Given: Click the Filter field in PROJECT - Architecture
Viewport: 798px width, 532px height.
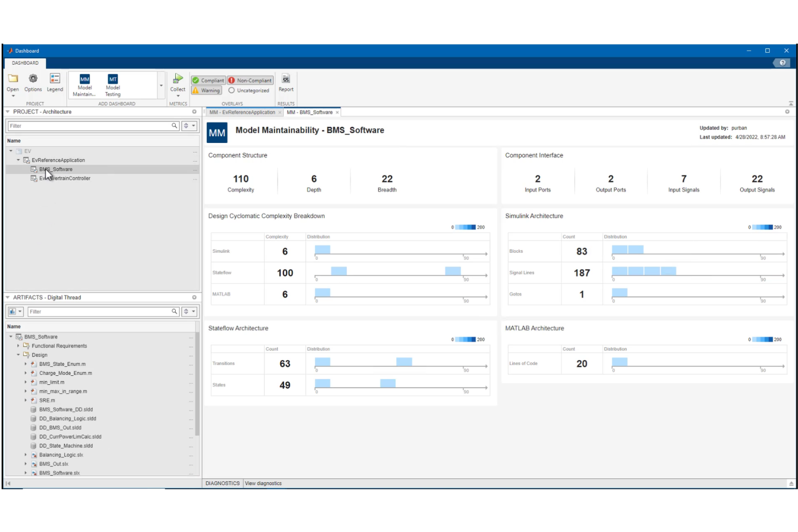Looking at the screenshot, I should 92,126.
